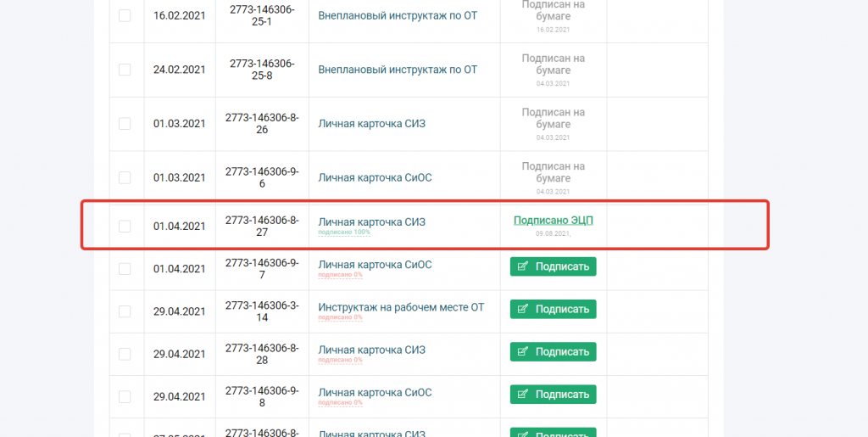The width and height of the screenshot is (868, 437).
Task: Open Подписано ЭЦП signature link
Action: [553, 221]
